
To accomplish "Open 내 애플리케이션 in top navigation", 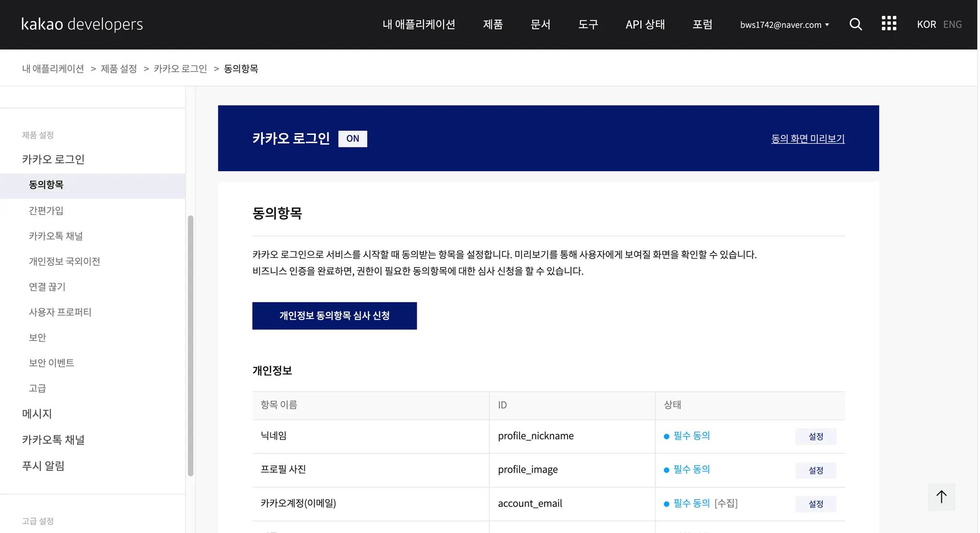I will 419,24.
